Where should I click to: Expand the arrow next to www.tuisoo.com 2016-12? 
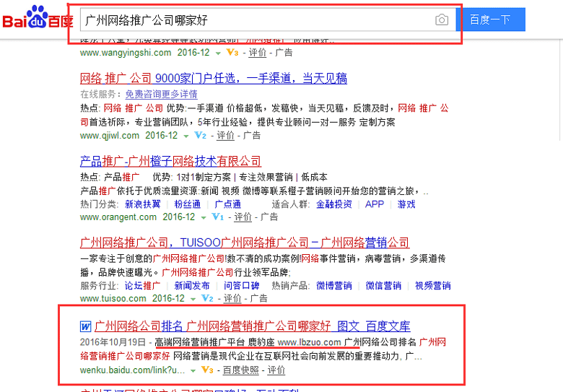[193, 300]
